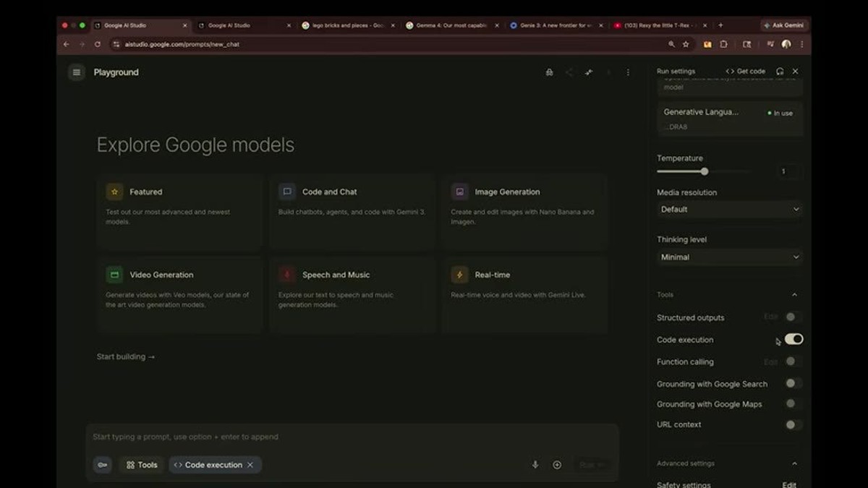Image resolution: width=868 pixels, height=488 pixels.
Task: Click the reset settings icon near Get code
Action: [780, 72]
